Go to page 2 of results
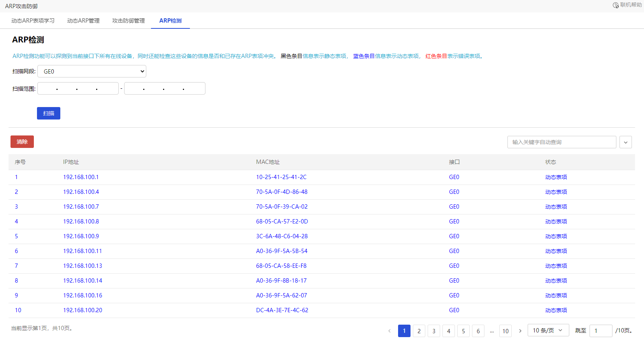Viewport: 644px width, 341px height. (x=419, y=331)
